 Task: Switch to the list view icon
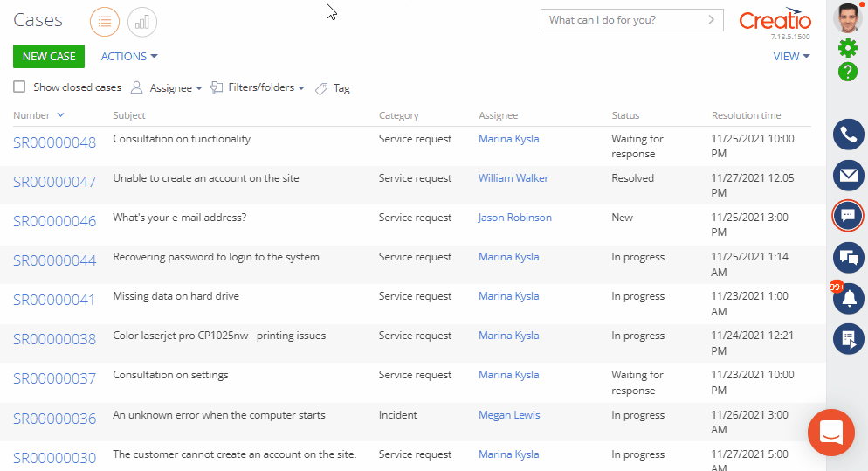click(105, 22)
